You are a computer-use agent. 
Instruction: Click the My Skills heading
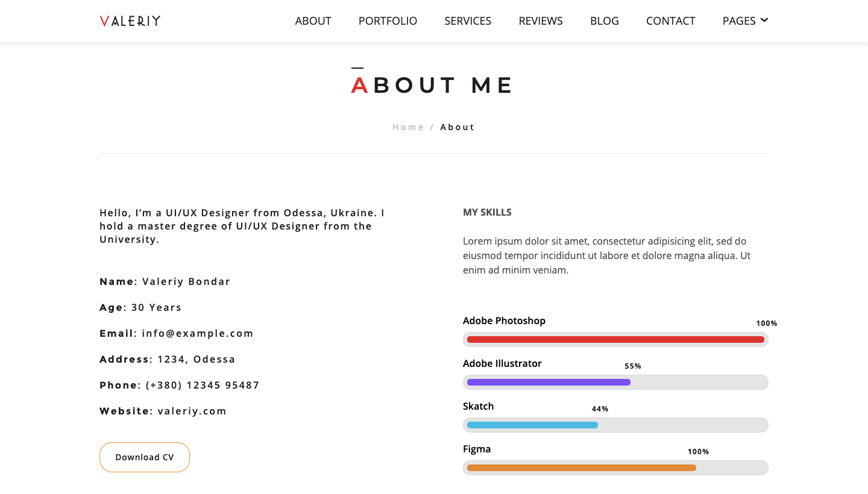(x=487, y=212)
